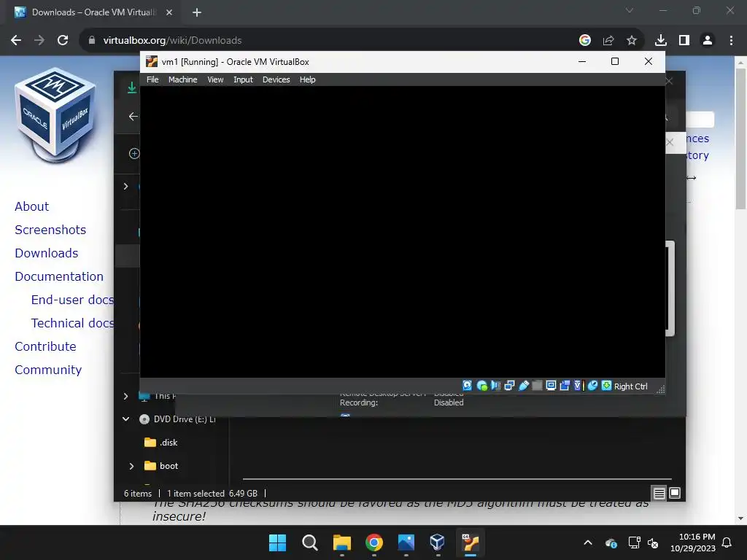Click the hard disk activity indicator in VM status bar
This screenshot has width=747, height=560.
pyautogui.click(x=468, y=386)
